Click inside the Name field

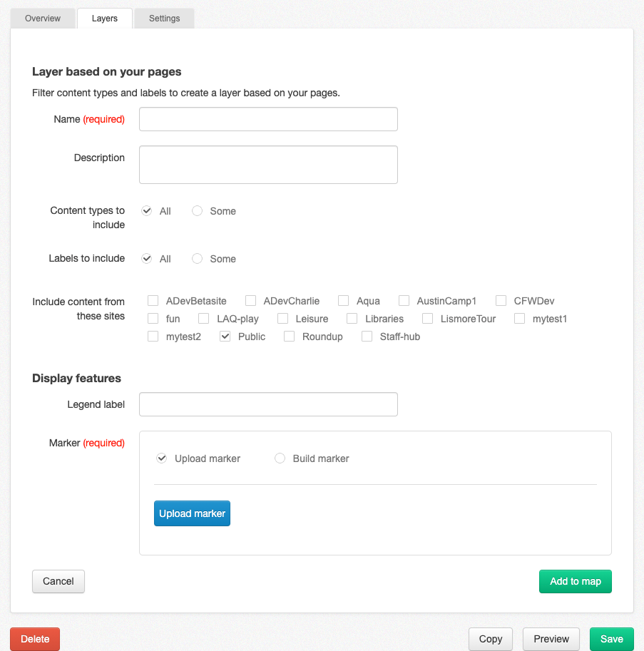point(268,119)
